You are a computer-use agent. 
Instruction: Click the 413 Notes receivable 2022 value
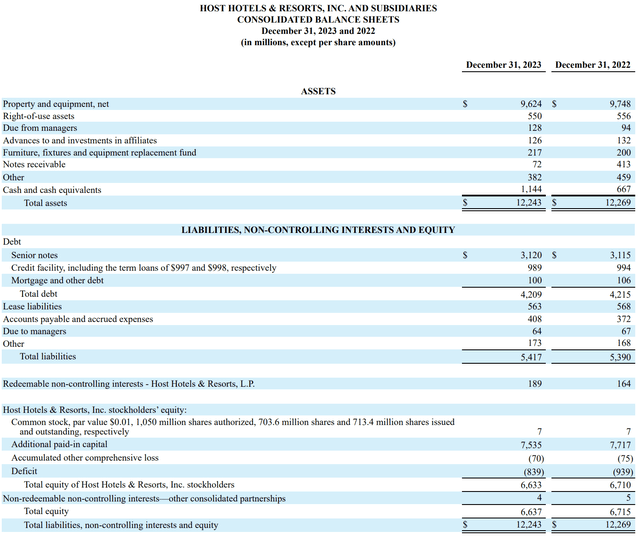tap(624, 165)
